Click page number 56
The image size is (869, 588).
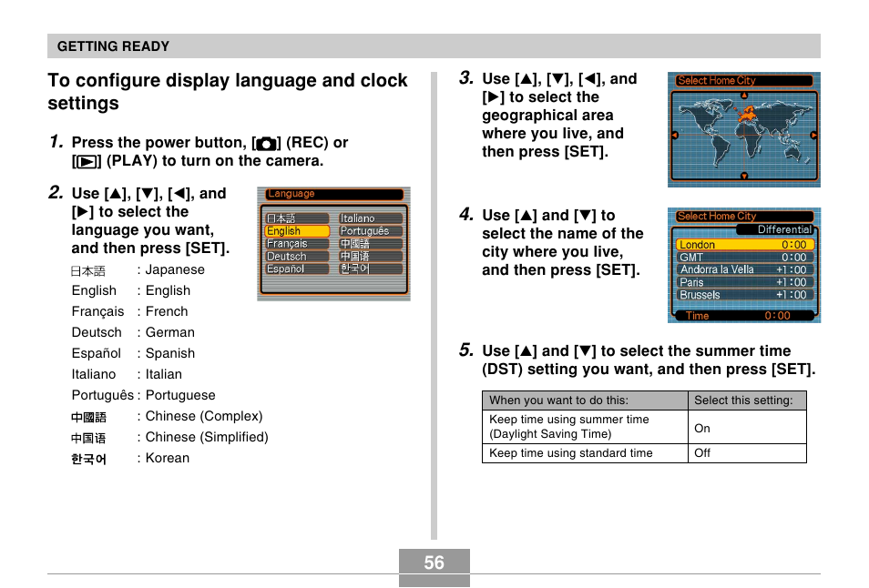[434, 563]
